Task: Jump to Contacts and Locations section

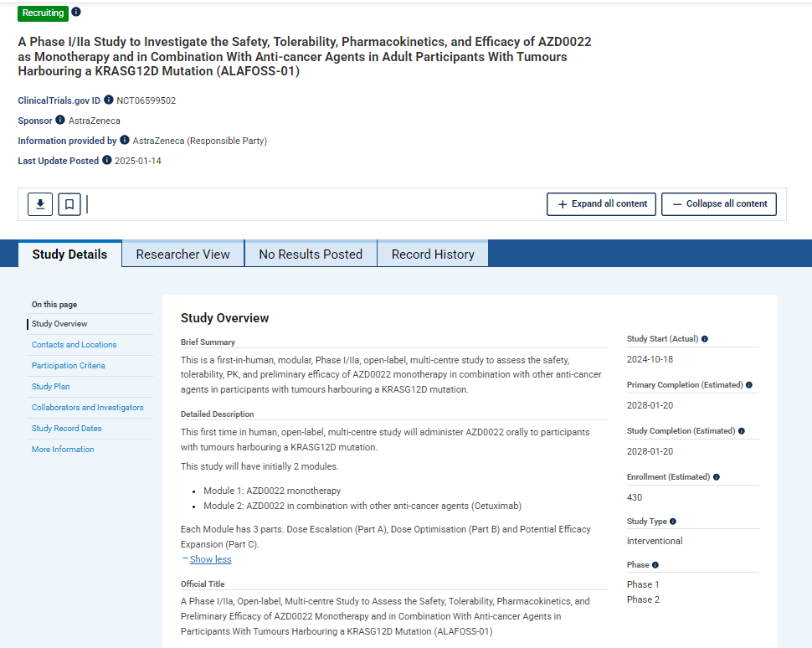Action: tap(74, 345)
